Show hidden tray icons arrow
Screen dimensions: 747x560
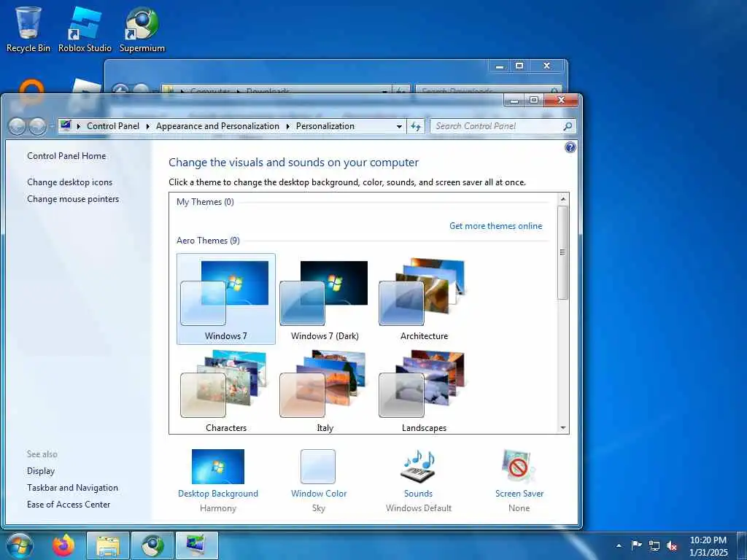click(x=619, y=545)
